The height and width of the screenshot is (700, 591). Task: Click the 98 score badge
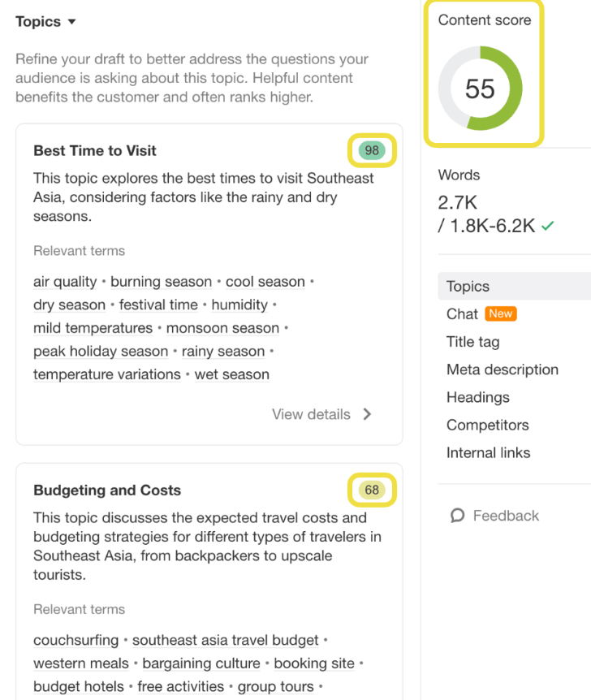point(372,150)
